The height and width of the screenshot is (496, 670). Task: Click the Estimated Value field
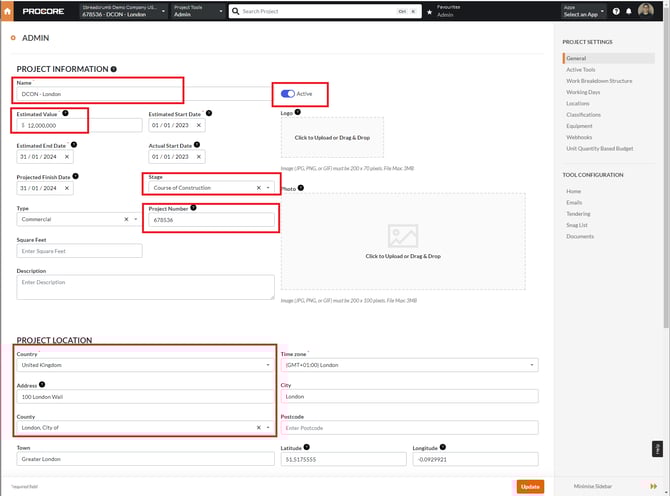click(79, 125)
